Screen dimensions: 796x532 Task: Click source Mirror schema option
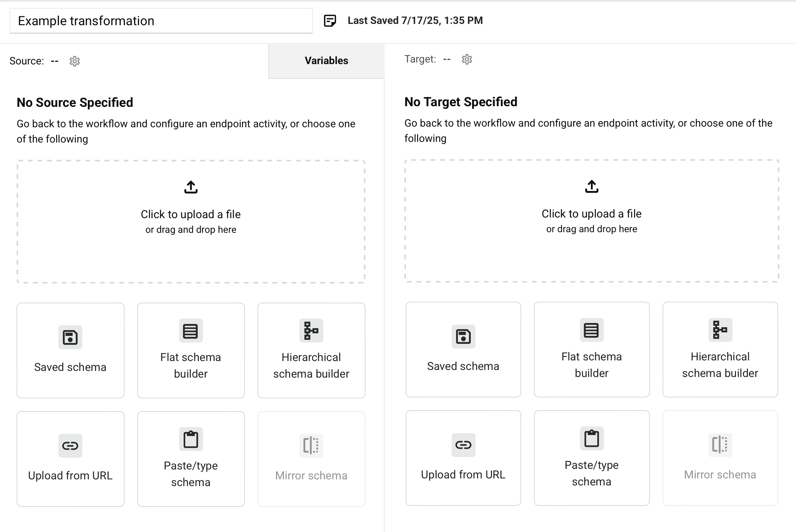(311, 459)
